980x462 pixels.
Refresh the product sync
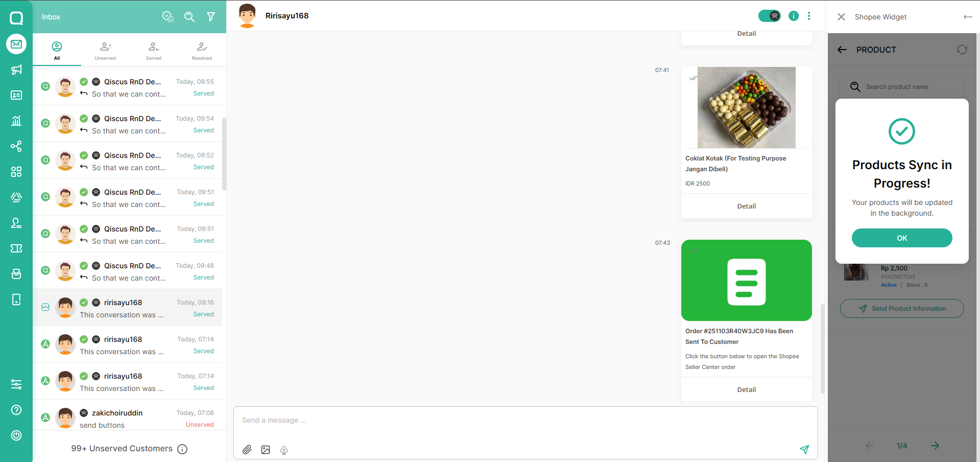[x=962, y=50]
